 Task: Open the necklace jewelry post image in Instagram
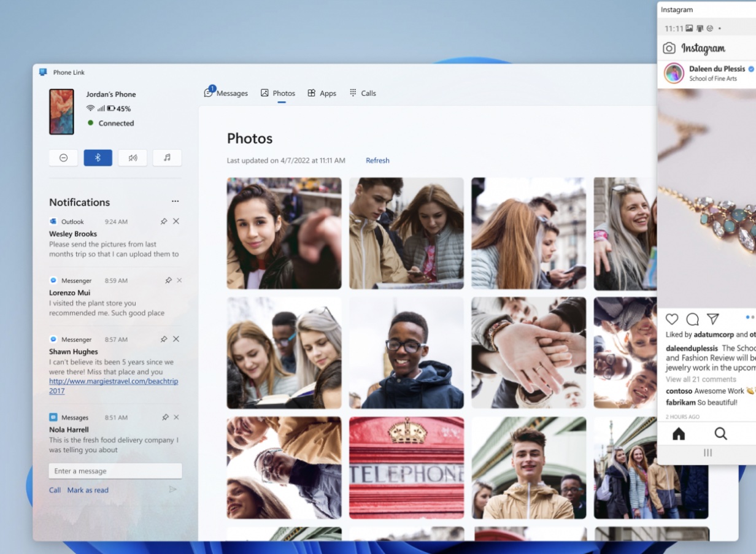pyautogui.click(x=706, y=199)
